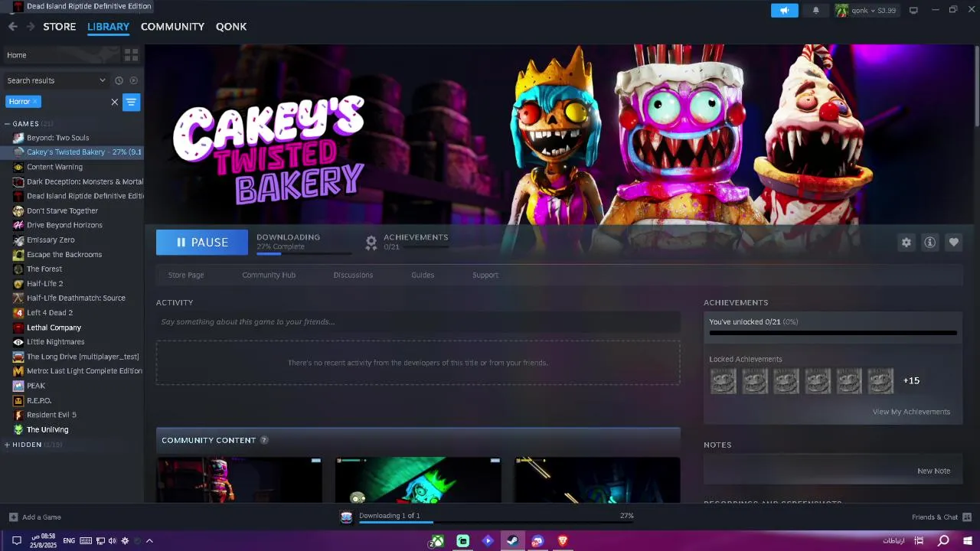Screen dimensions: 980x551
Task: Clear library search with the X icon
Action: tap(115, 102)
